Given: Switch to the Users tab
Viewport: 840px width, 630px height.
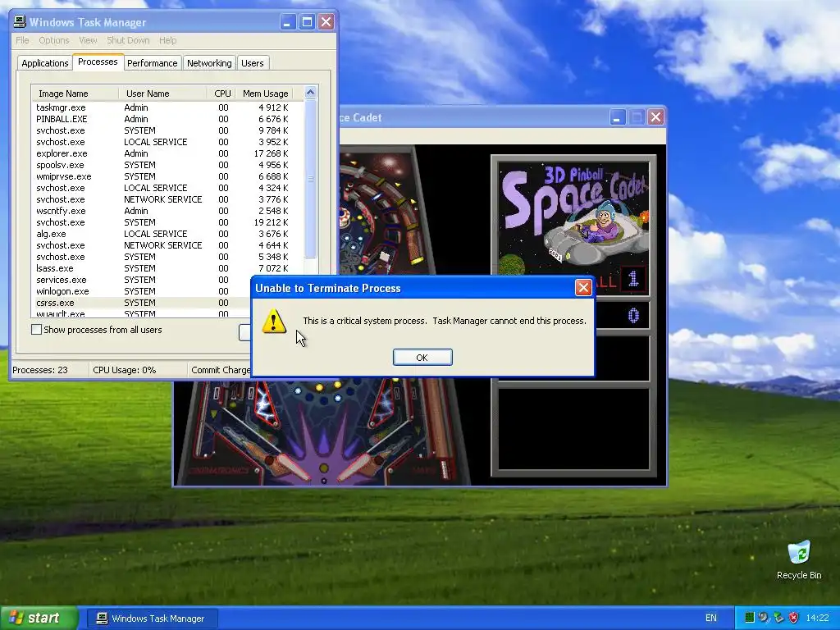Looking at the screenshot, I should 253,63.
